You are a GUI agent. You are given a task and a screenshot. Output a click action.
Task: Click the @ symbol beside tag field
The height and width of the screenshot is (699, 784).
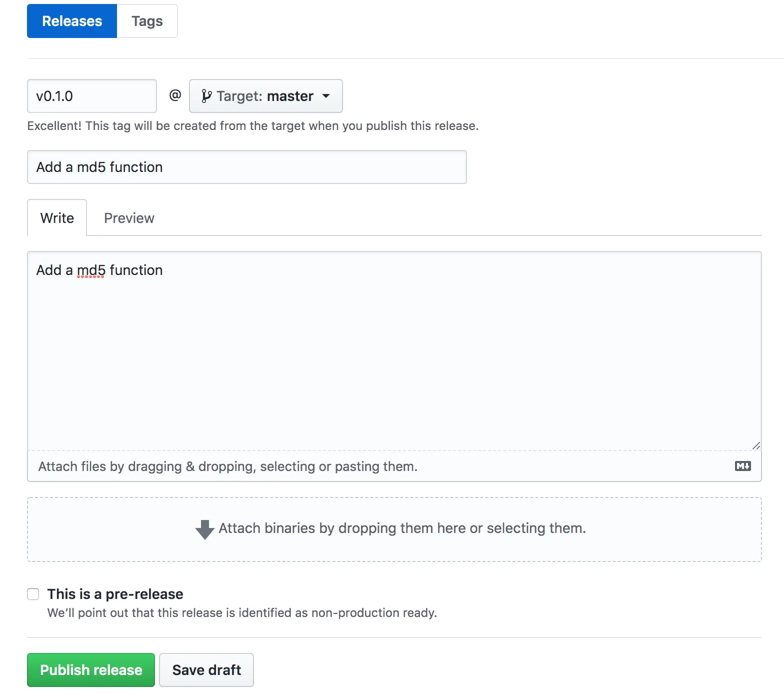pyautogui.click(x=175, y=95)
